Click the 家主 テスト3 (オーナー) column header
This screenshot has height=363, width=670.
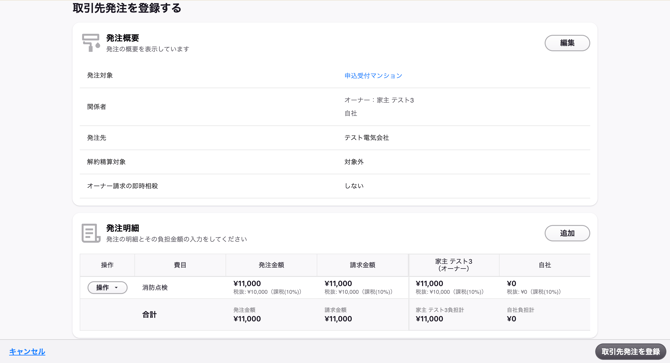453,265
